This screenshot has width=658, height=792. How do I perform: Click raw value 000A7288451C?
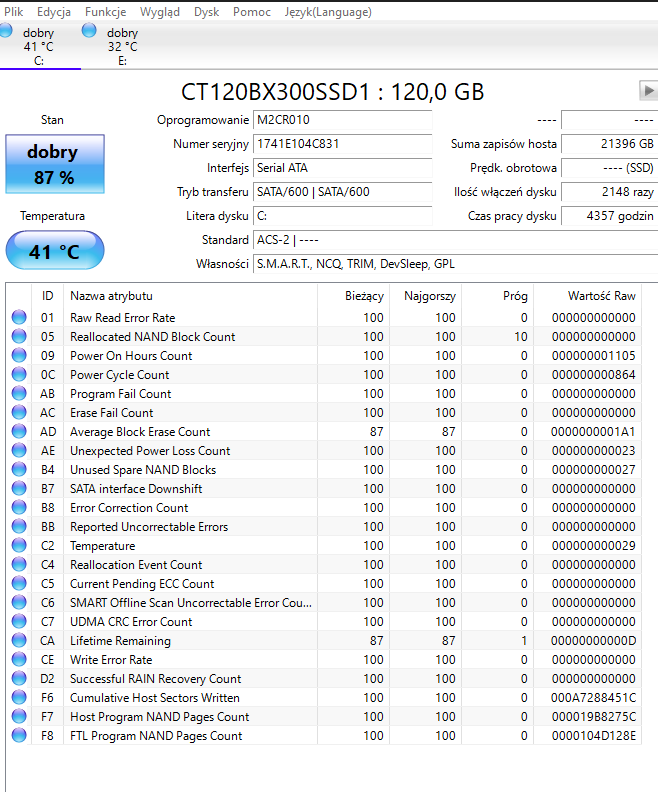pyautogui.click(x=593, y=698)
